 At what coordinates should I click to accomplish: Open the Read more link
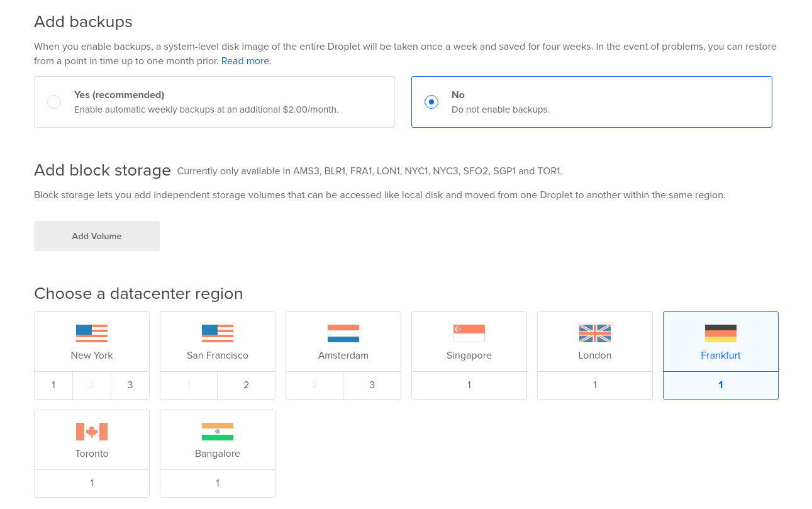245,61
